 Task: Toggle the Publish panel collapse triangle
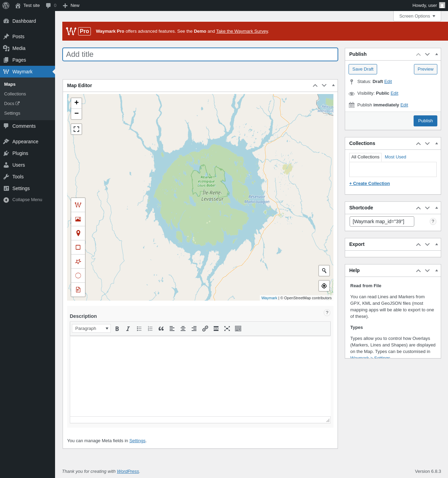pyautogui.click(x=437, y=54)
